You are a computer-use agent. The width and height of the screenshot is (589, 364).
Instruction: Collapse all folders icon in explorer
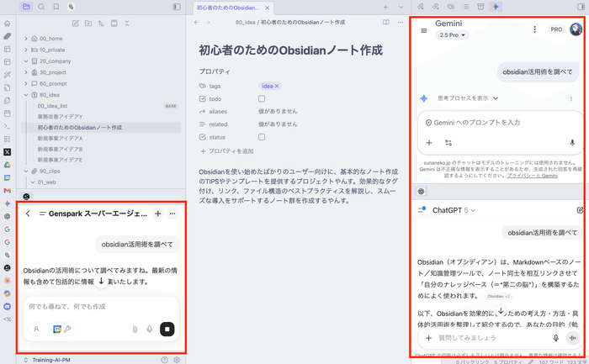click(x=127, y=24)
